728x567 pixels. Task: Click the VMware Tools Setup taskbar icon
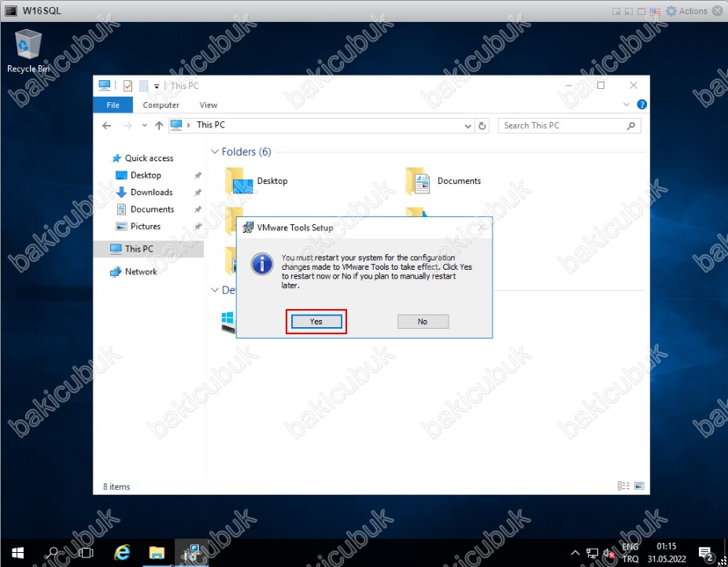191,553
